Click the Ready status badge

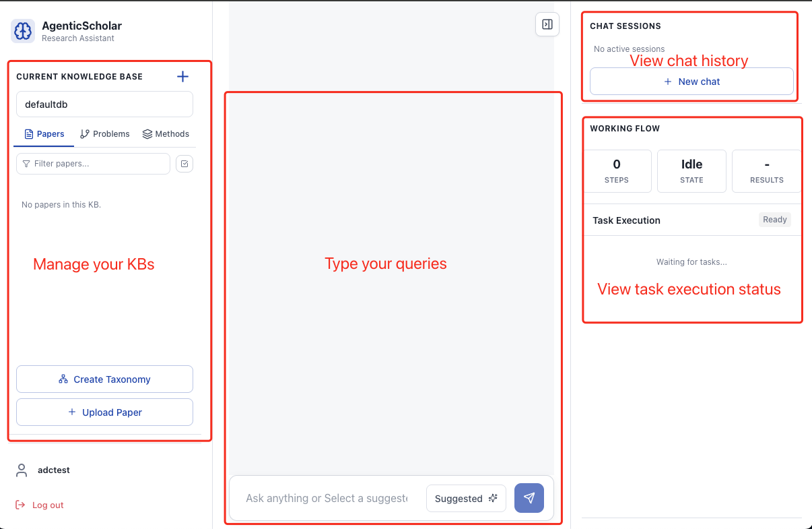[x=774, y=219]
